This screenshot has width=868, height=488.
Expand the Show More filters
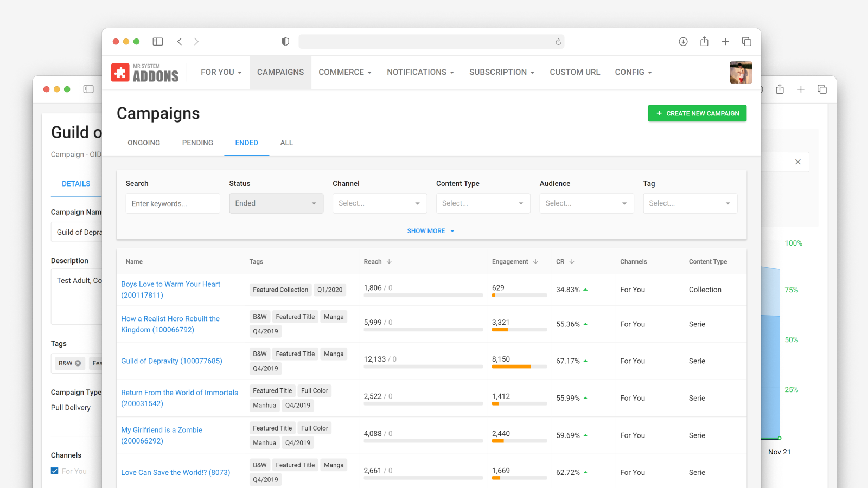pos(431,231)
